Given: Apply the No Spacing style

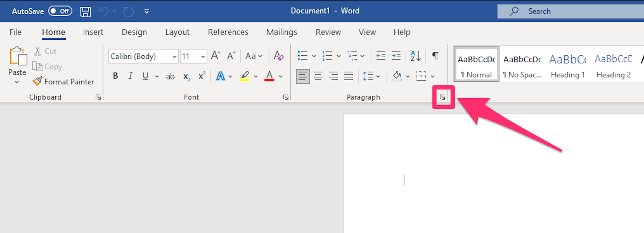Looking at the screenshot, I should (x=522, y=64).
